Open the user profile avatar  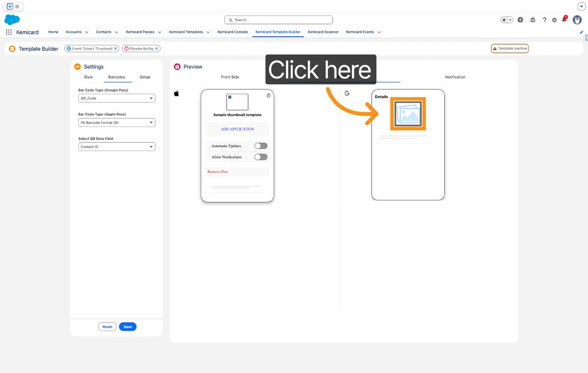577,20
